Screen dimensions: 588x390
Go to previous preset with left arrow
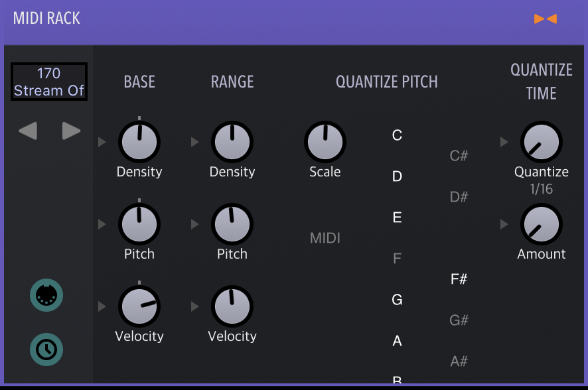[x=28, y=131]
